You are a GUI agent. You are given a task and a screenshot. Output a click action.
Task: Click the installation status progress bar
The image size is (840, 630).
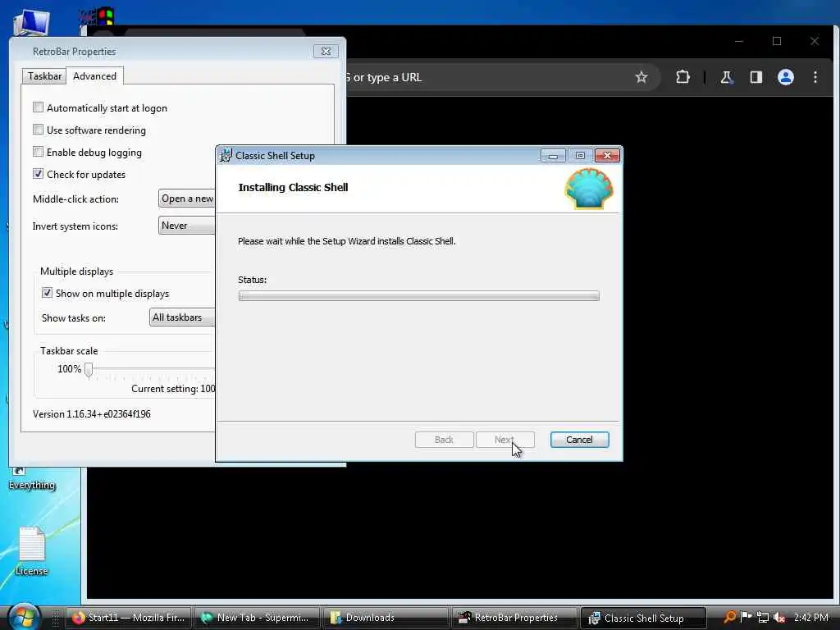tap(418, 295)
